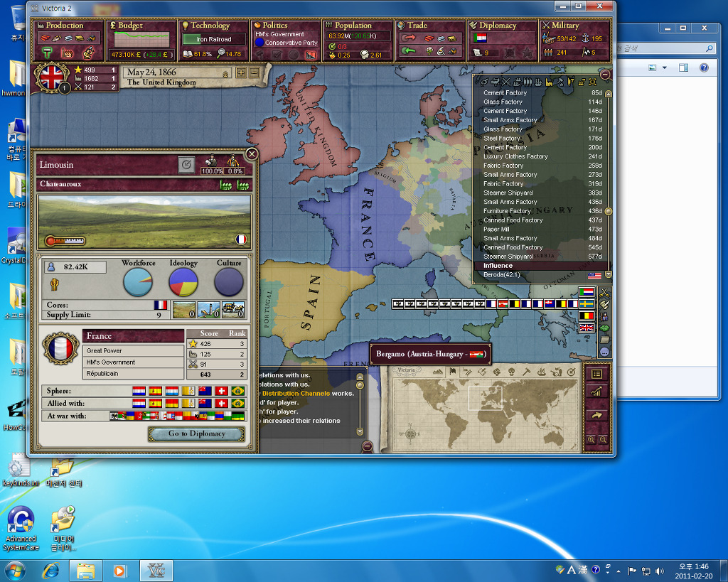This screenshot has height=582, width=728.
Task: Select skull map mode icon
Action: pyautogui.click(x=512, y=372)
